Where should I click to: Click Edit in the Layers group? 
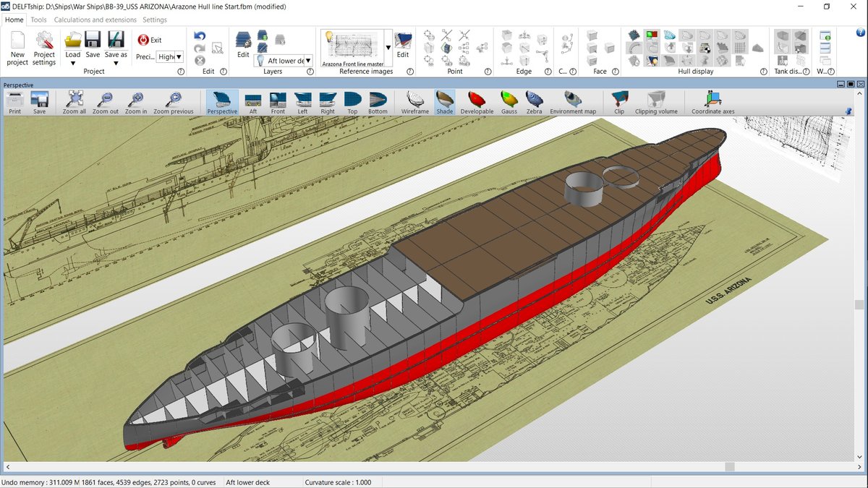tap(243, 45)
